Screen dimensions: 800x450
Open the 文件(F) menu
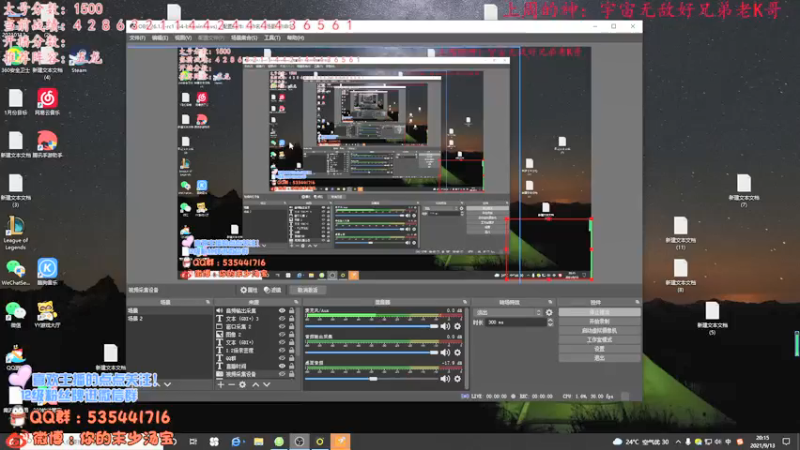click(137, 38)
